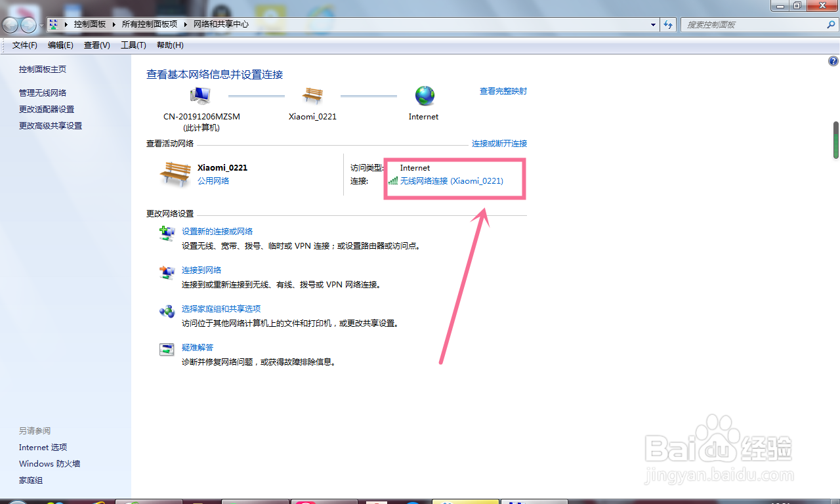The height and width of the screenshot is (504, 840).
Task: Select the 所有控制面板项 breadcrumb segment
Action: click(150, 24)
